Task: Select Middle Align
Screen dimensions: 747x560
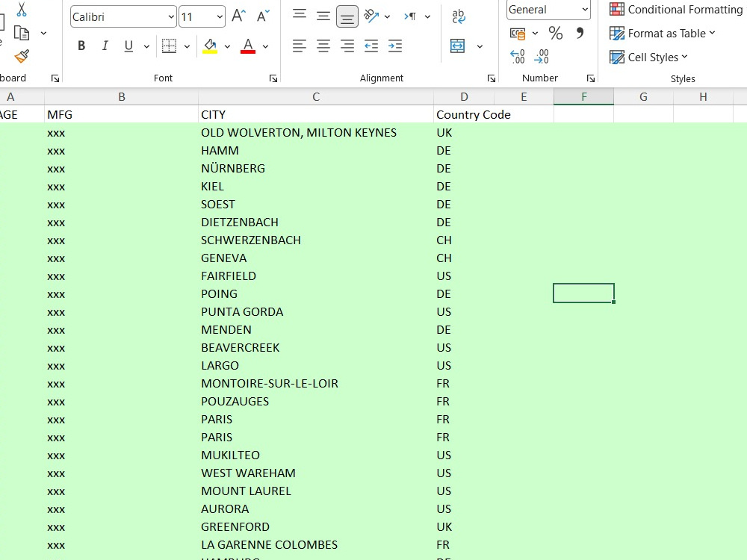Action: click(x=323, y=16)
